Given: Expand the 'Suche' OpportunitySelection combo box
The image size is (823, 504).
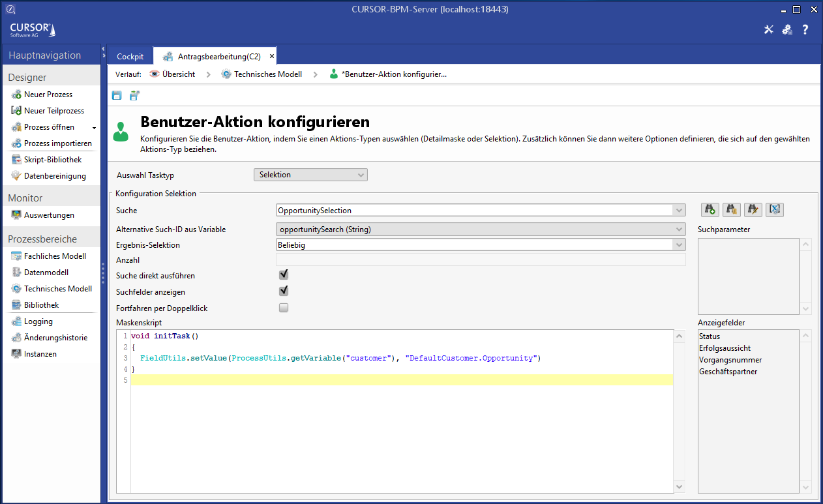Looking at the screenshot, I should 679,211.
